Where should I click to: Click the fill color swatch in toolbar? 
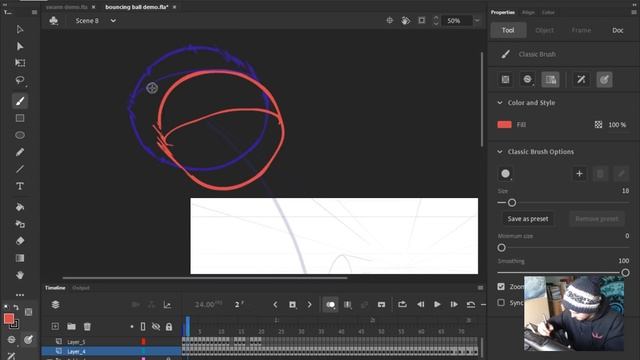(9, 319)
